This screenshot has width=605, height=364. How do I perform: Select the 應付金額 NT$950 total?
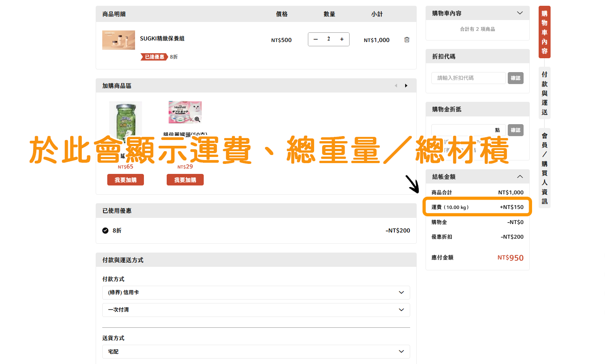coord(510,258)
